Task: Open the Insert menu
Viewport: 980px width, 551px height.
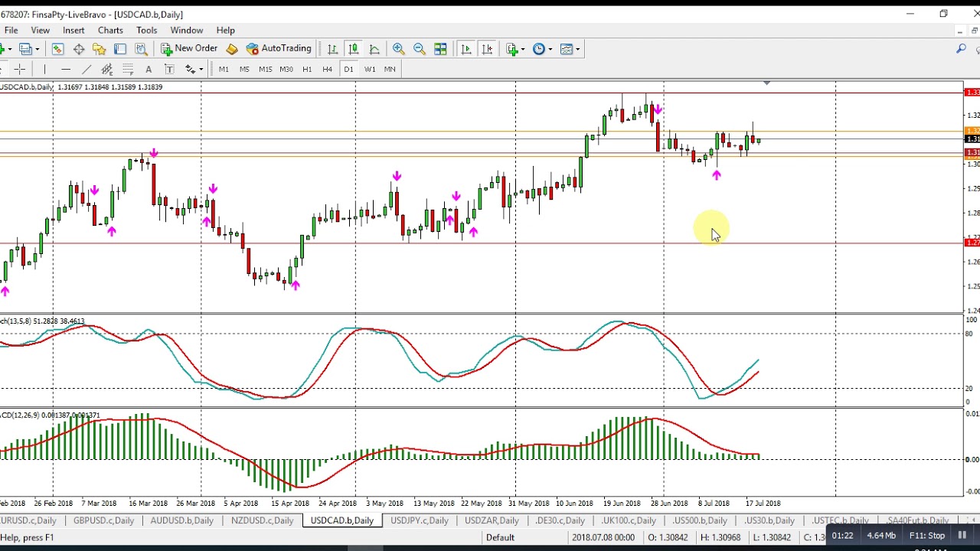Action: (x=73, y=31)
